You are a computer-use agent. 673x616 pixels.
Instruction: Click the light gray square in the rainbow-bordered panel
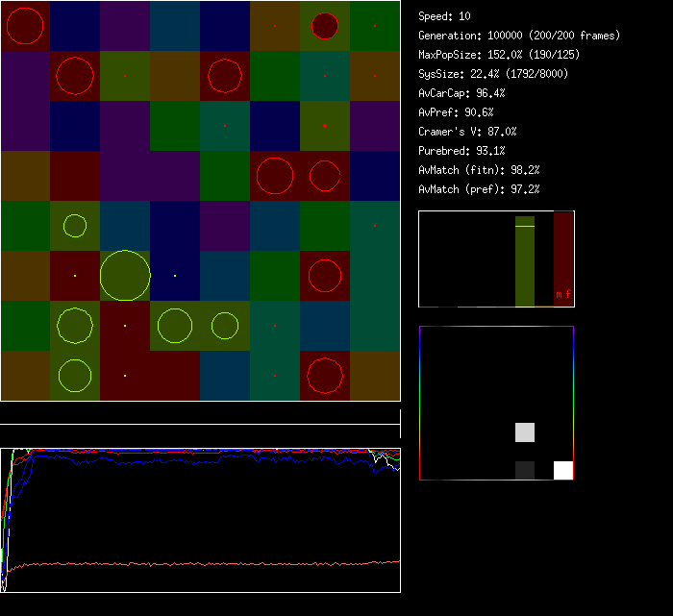[x=525, y=431]
